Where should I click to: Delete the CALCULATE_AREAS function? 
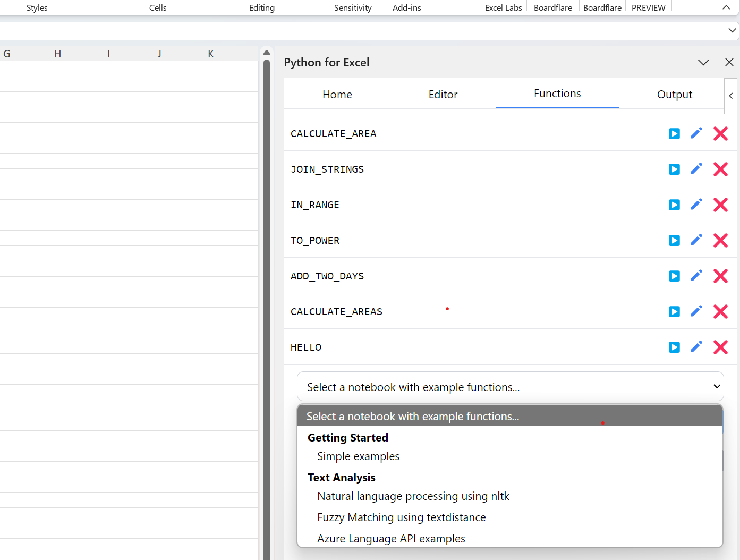pyautogui.click(x=720, y=311)
